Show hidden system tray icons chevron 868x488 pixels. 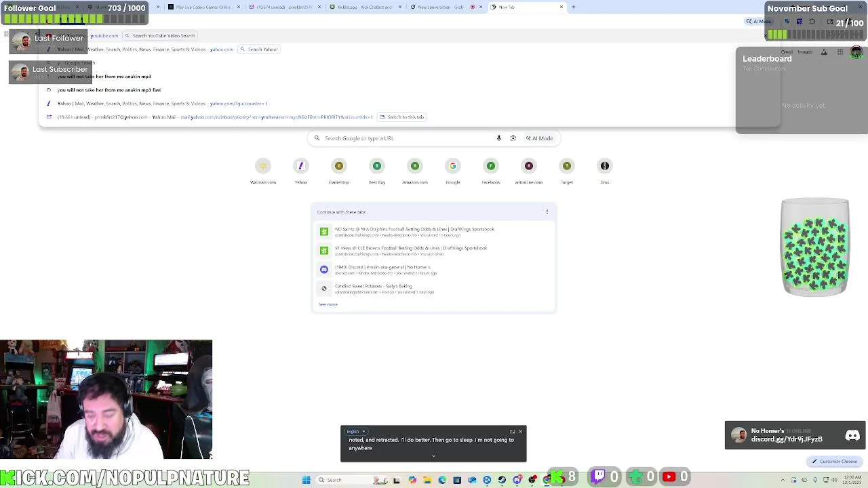click(x=783, y=480)
